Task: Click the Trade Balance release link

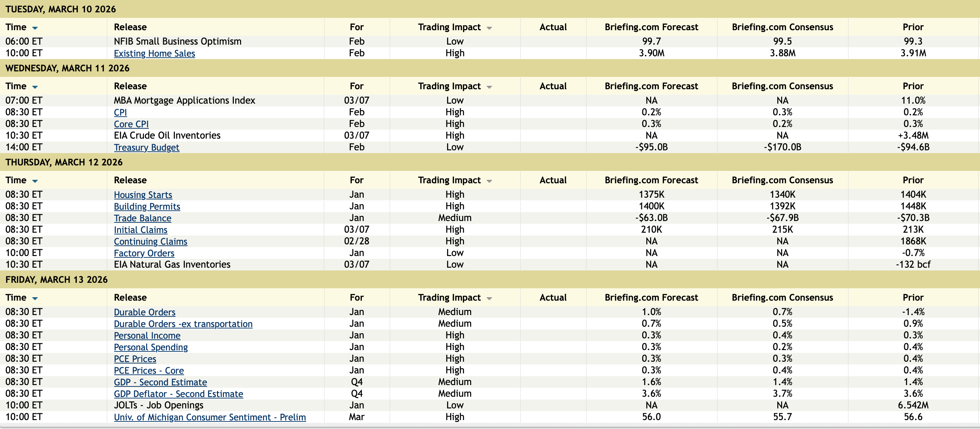Action: click(x=142, y=218)
